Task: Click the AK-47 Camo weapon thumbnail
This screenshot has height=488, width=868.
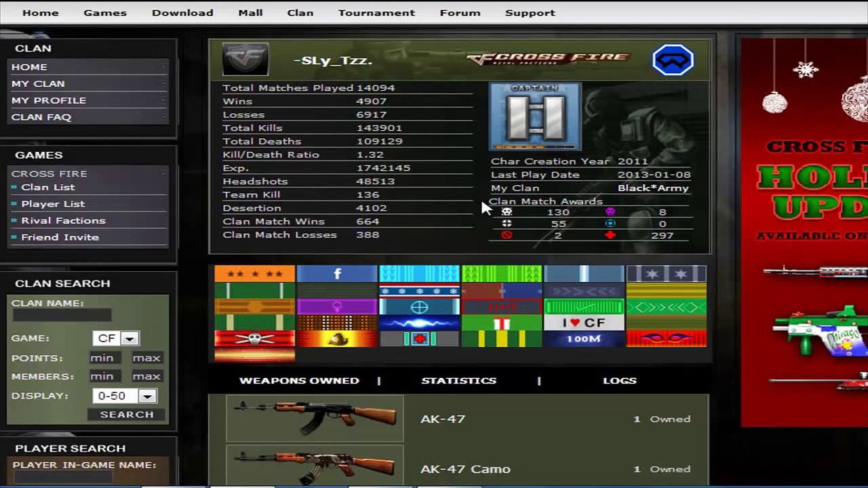Action: [x=314, y=466]
